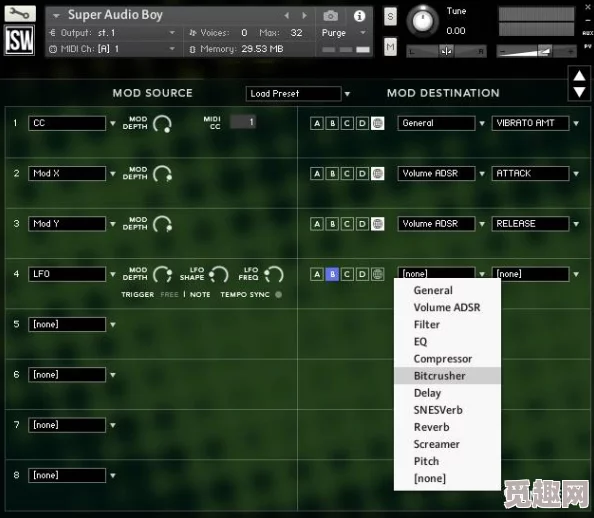
Task: Select Screamer from destination menu
Action: 447,444
